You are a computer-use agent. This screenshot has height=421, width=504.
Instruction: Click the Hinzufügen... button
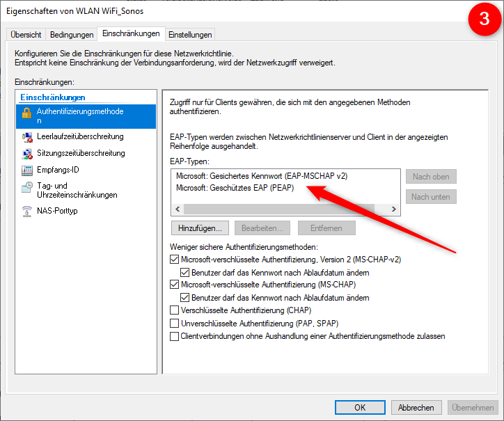[x=200, y=228]
